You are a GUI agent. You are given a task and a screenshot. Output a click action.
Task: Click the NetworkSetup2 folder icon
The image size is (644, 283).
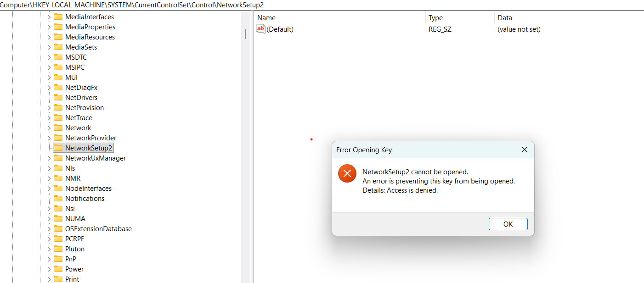58,148
